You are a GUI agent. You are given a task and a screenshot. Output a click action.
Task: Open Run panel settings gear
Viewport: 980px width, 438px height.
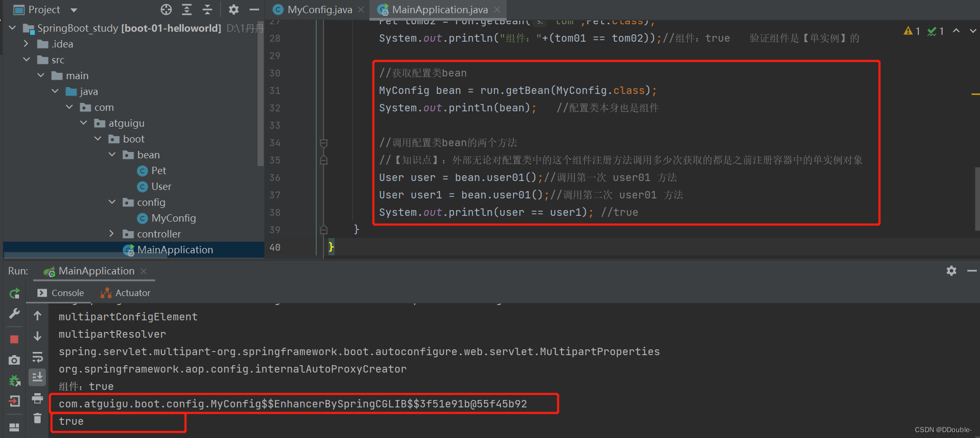952,271
